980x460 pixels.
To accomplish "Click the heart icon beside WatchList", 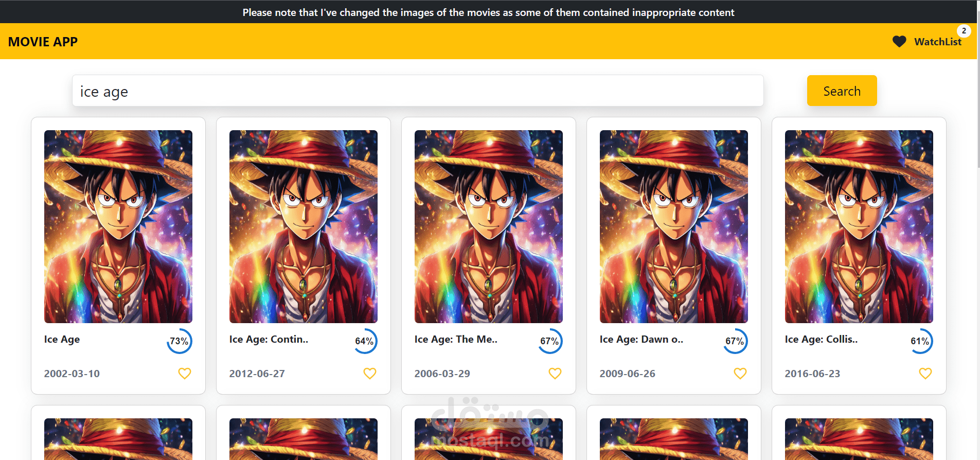I will click(899, 42).
